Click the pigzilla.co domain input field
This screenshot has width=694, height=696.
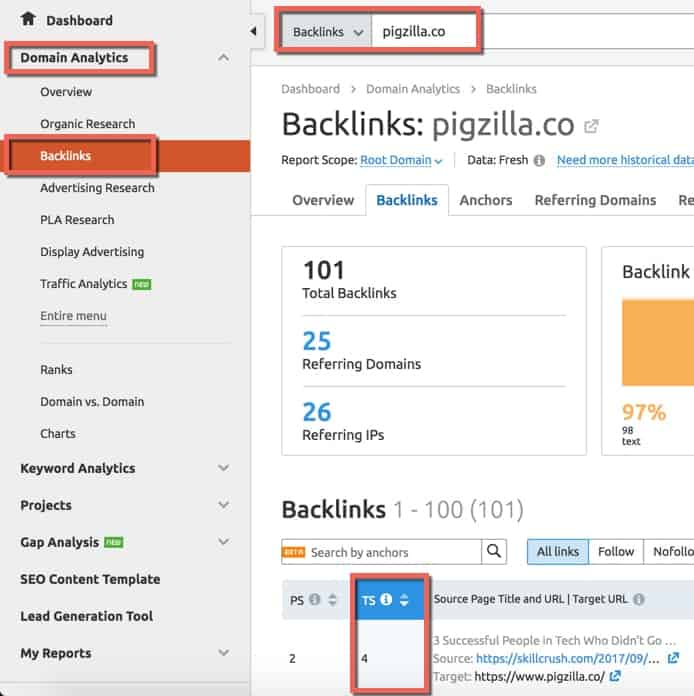pos(425,32)
